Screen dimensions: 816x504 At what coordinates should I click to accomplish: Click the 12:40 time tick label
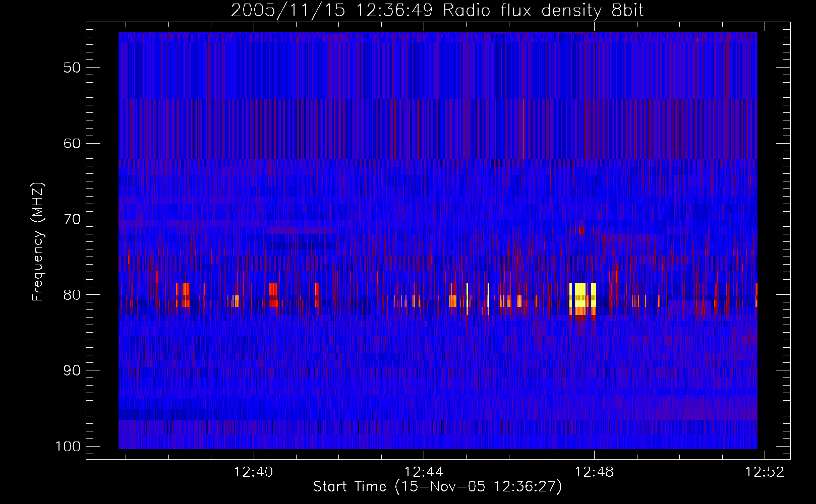click(x=254, y=472)
